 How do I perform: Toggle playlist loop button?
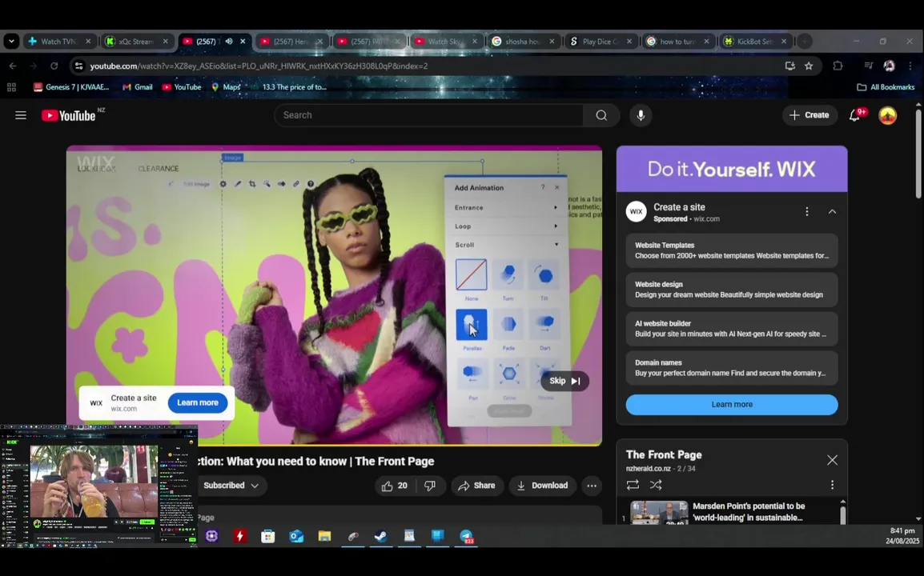pyautogui.click(x=633, y=485)
